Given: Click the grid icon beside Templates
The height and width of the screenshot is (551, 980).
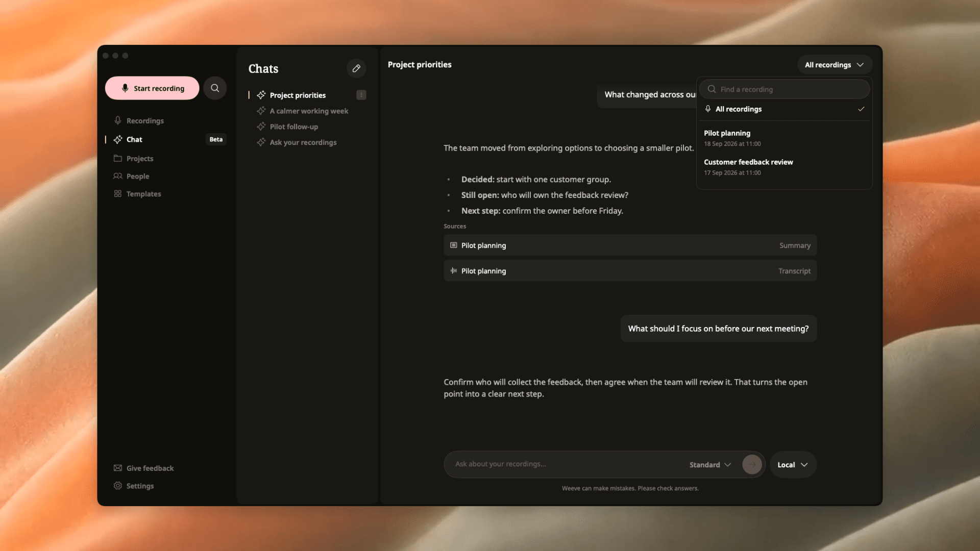Looking at the screenshot, I should [118, 194].
